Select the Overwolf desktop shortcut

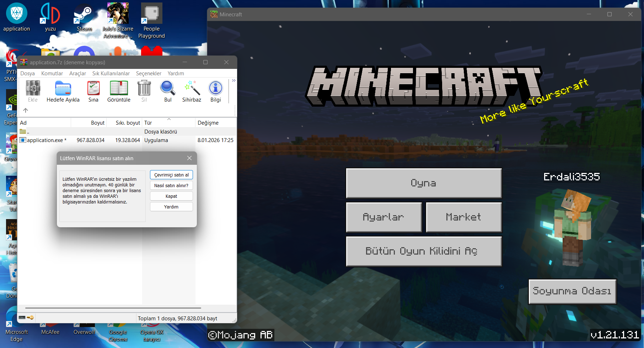point(84,328)
